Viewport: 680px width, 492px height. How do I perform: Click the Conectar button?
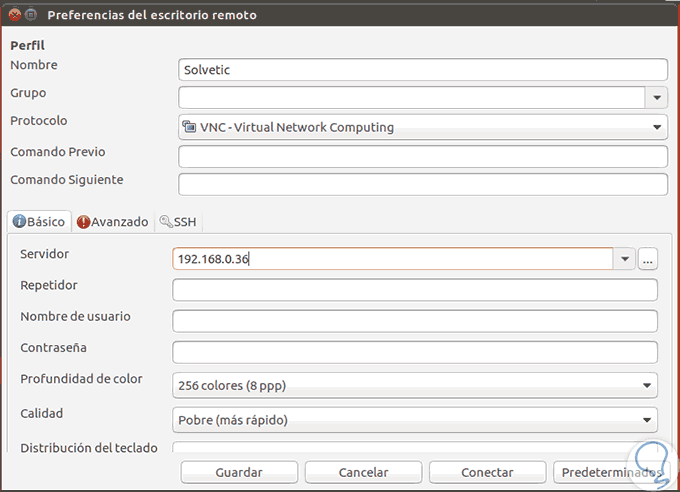pyautogui.click(x=487, y=472)
